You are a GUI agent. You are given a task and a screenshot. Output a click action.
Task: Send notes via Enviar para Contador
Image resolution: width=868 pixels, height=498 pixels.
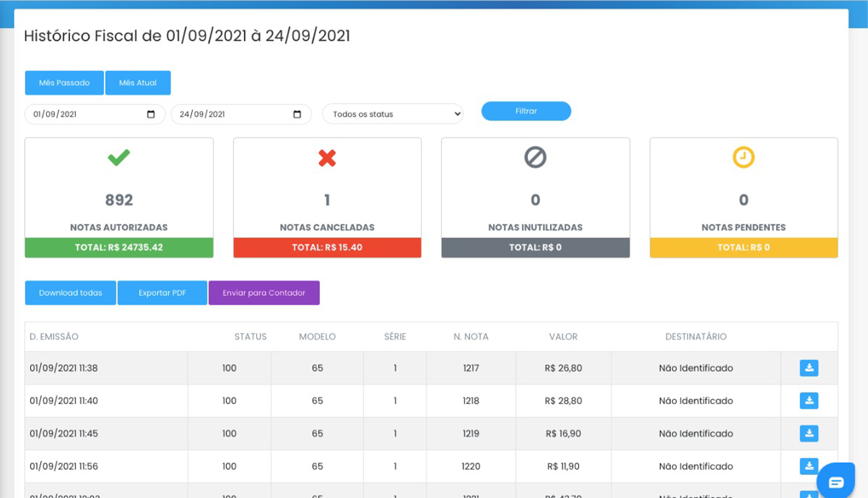(264, 293)
